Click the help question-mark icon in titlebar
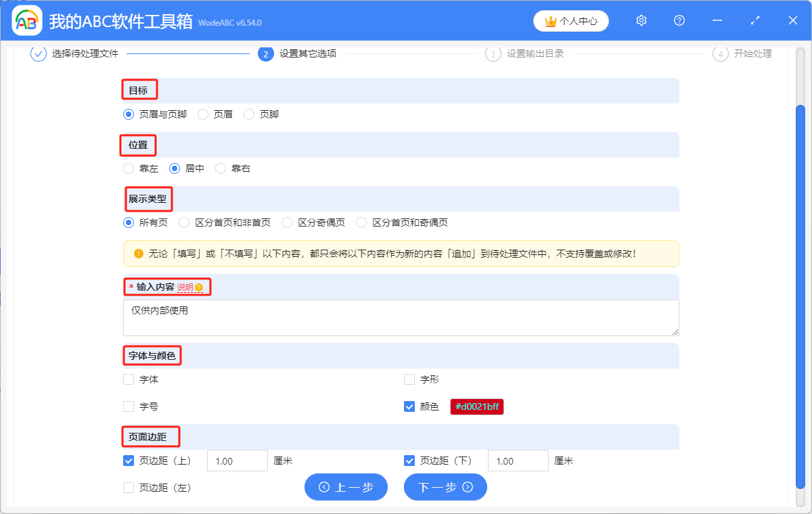The width and height of the screenshot is (812, 514). tap(679, 20)
